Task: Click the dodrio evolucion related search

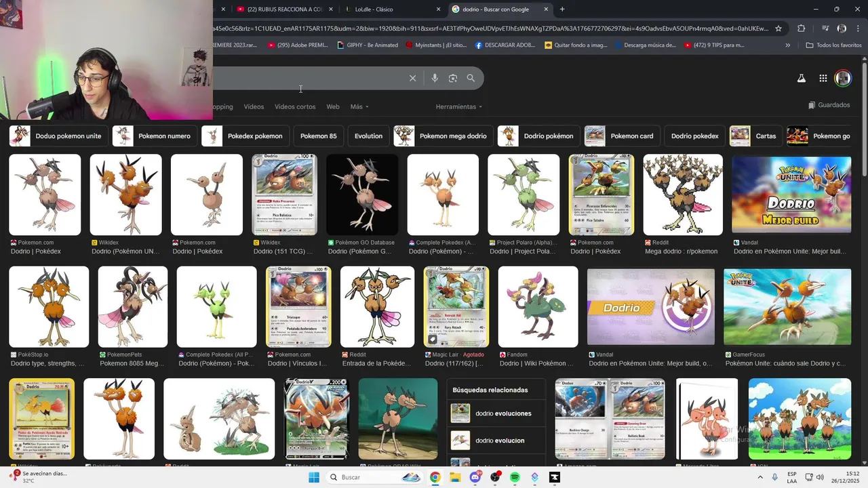Action: (496, 441)
